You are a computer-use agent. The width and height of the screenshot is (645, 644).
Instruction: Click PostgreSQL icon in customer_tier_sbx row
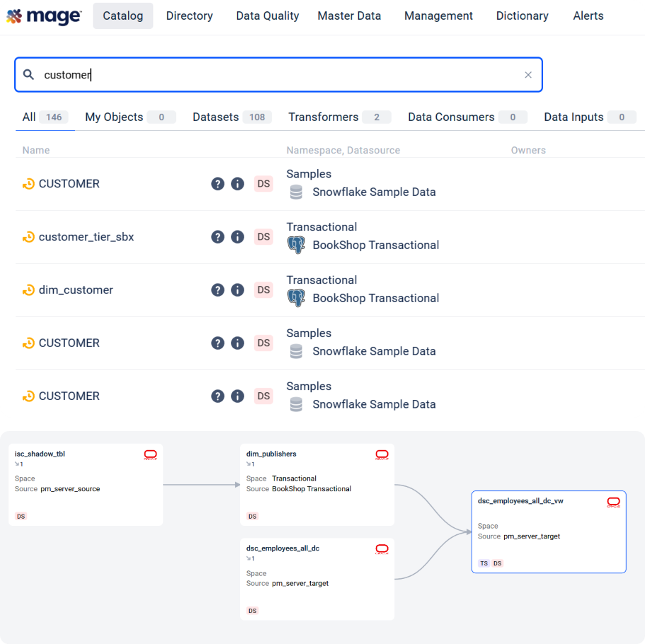[x=296, y=246]
